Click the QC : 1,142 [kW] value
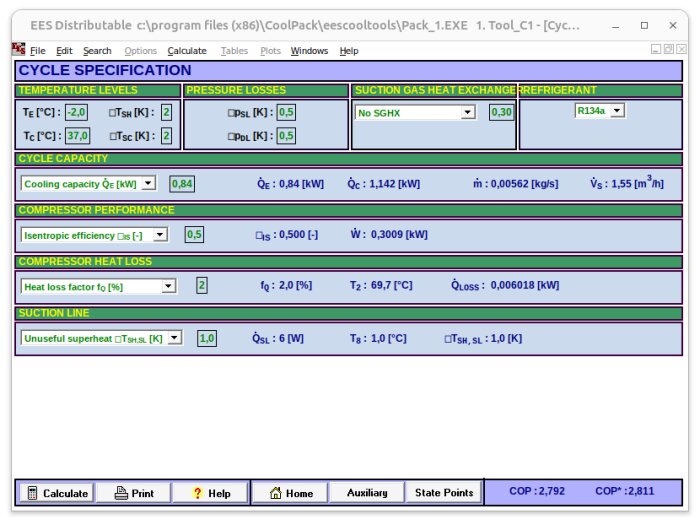This screenshot has height=525, width=700. click(383, 183)
